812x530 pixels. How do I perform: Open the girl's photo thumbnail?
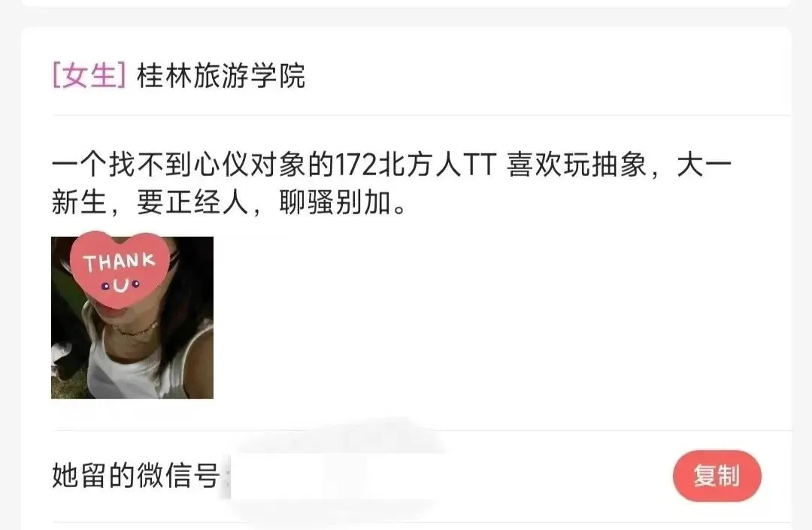tap(132, 318)
